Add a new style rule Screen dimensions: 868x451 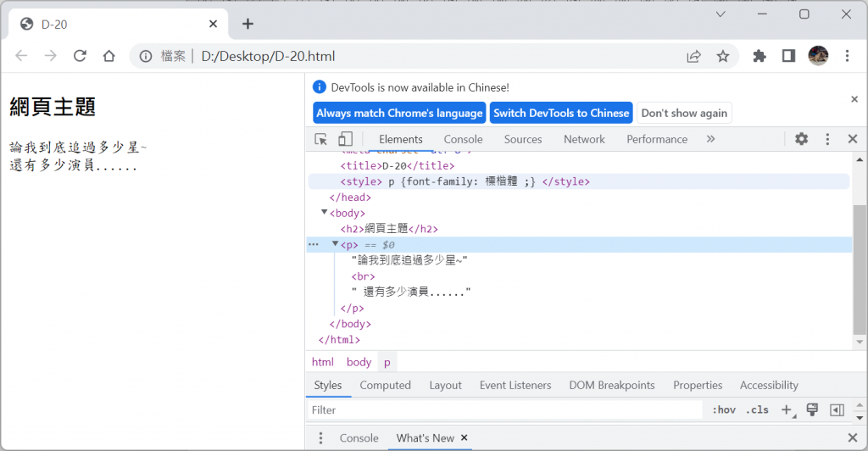787,410
